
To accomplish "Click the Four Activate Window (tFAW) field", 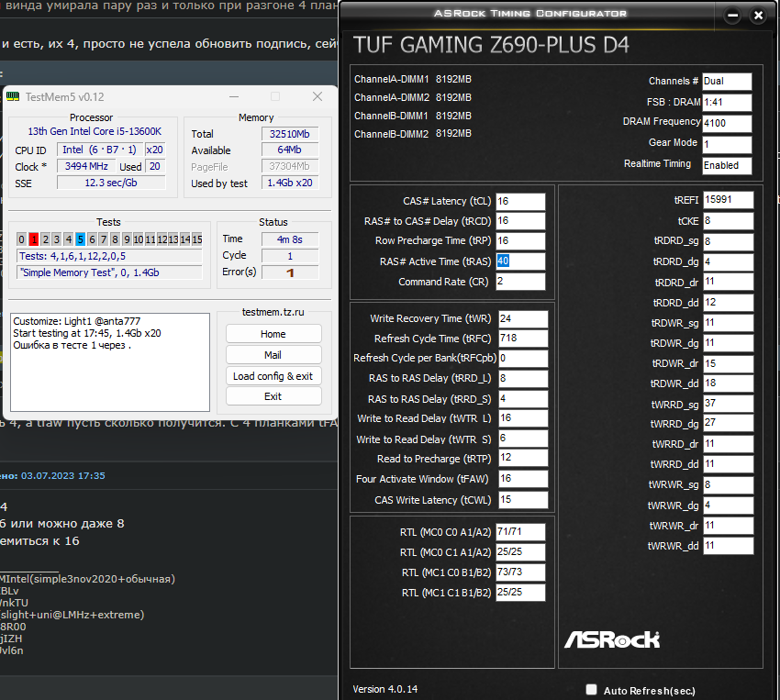I will 523,479.
